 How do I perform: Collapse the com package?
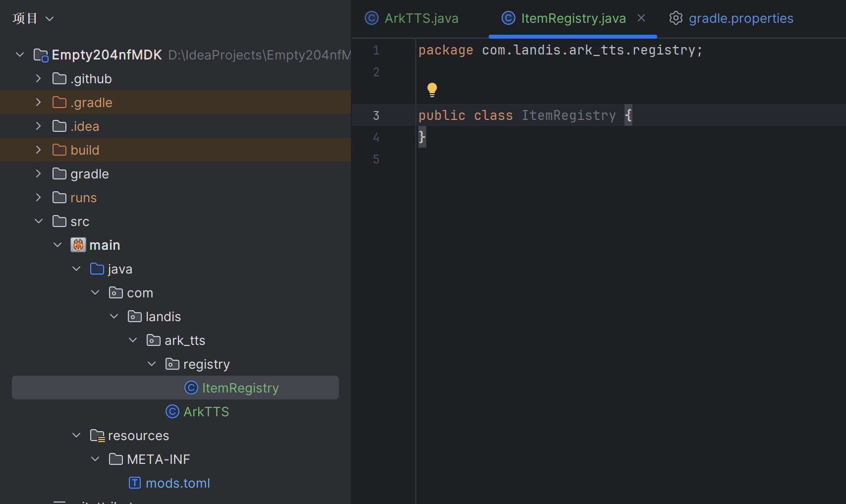click(95, 292)
